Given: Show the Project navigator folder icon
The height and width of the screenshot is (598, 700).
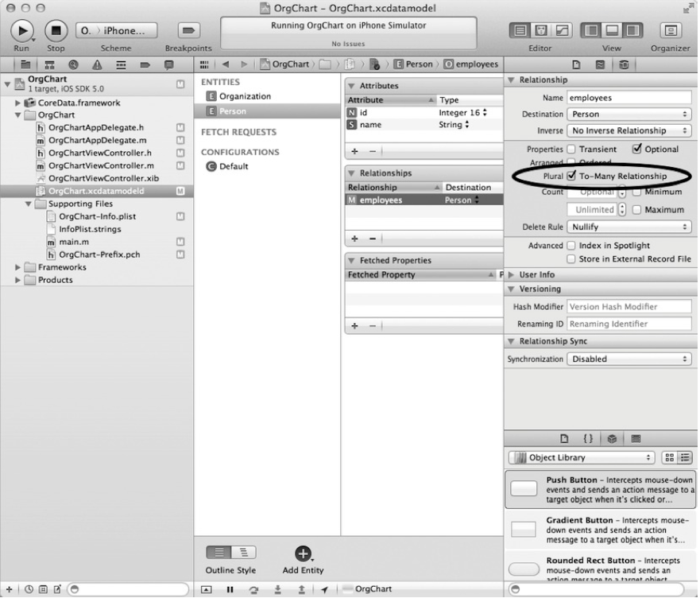Looking at the screenshot, I should coord(25,64).
